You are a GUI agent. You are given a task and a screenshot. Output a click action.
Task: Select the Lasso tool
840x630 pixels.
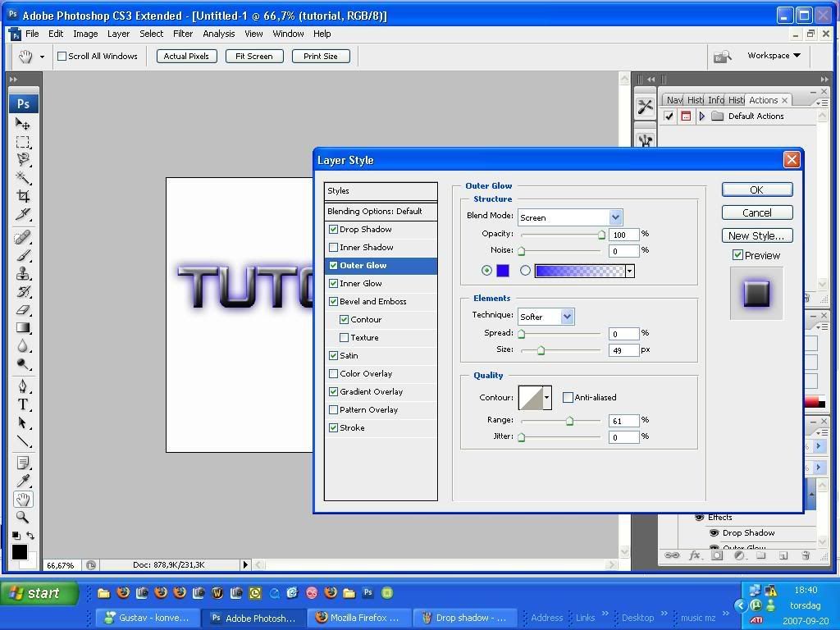pos(22,160)
